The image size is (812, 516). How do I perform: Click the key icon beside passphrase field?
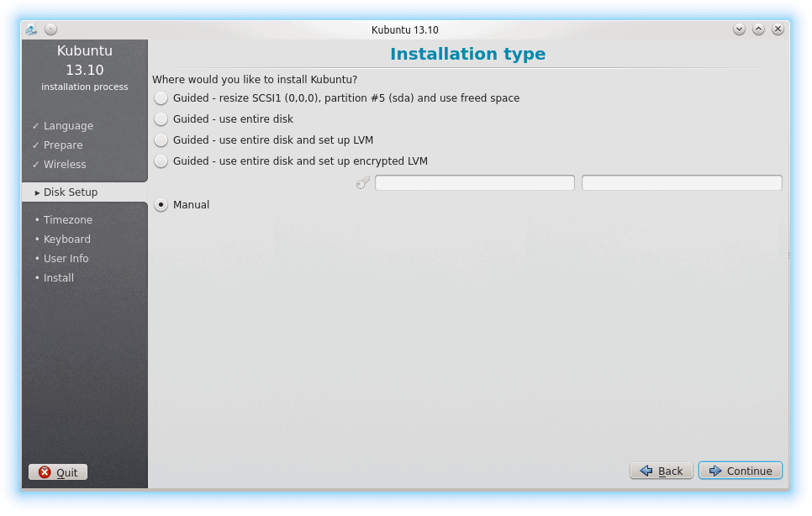click(x=363, y=182)
